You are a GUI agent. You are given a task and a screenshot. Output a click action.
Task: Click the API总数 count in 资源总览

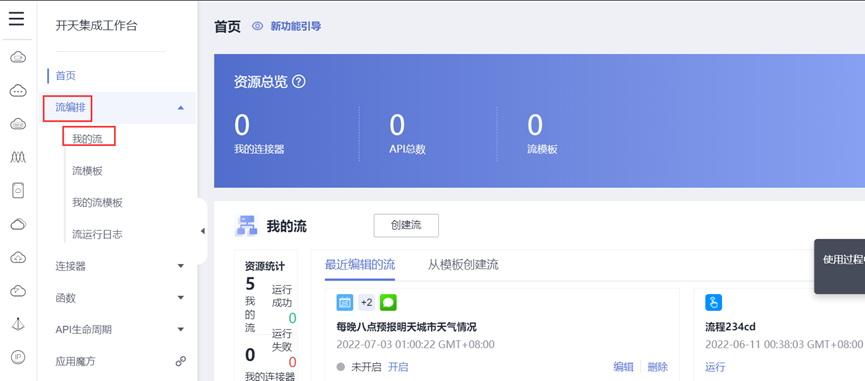pyautogui.click(x=397, y=126)
